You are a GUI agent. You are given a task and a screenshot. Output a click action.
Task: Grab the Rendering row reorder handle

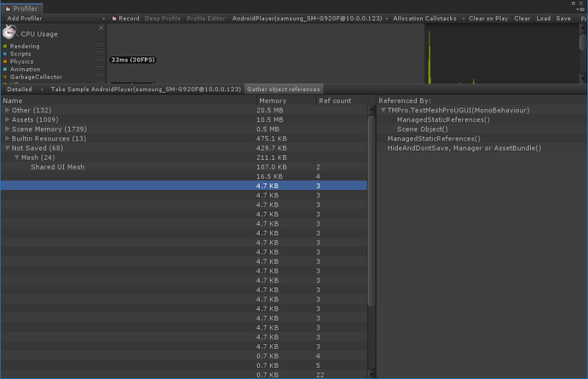(100, 46)
